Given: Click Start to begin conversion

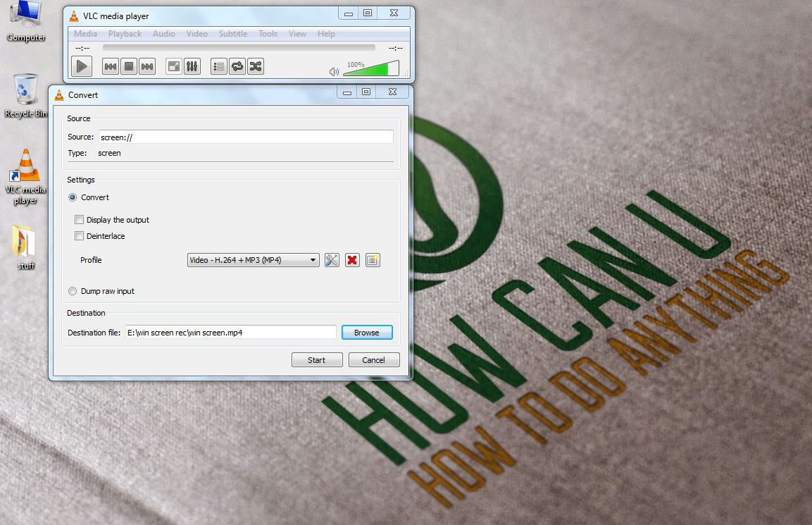Looking at the screenshot, I should (x=317, y=359).
